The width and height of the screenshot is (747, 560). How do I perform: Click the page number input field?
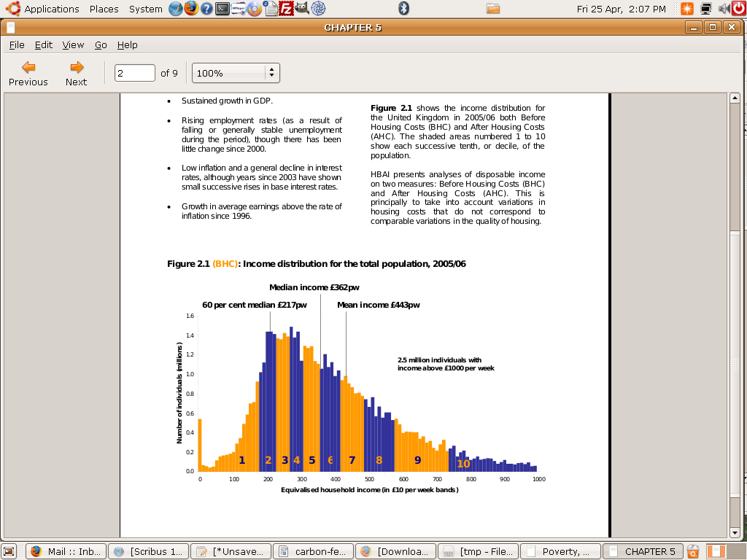click(x=135, y=73)
